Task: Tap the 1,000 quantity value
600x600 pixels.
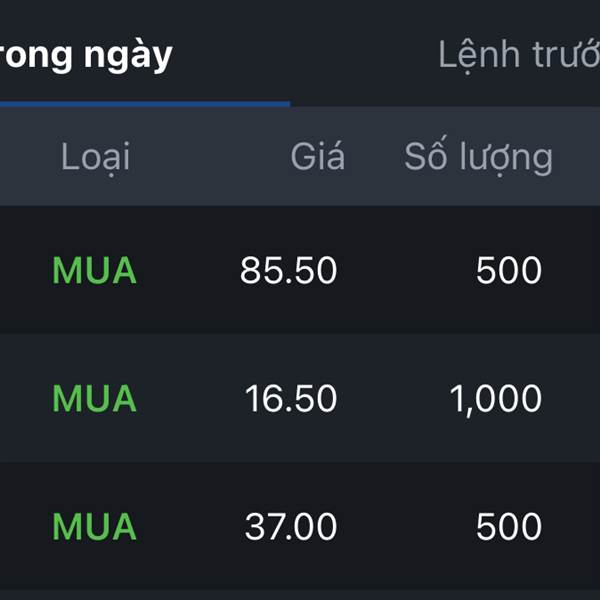Action: [x=496, y=399]
